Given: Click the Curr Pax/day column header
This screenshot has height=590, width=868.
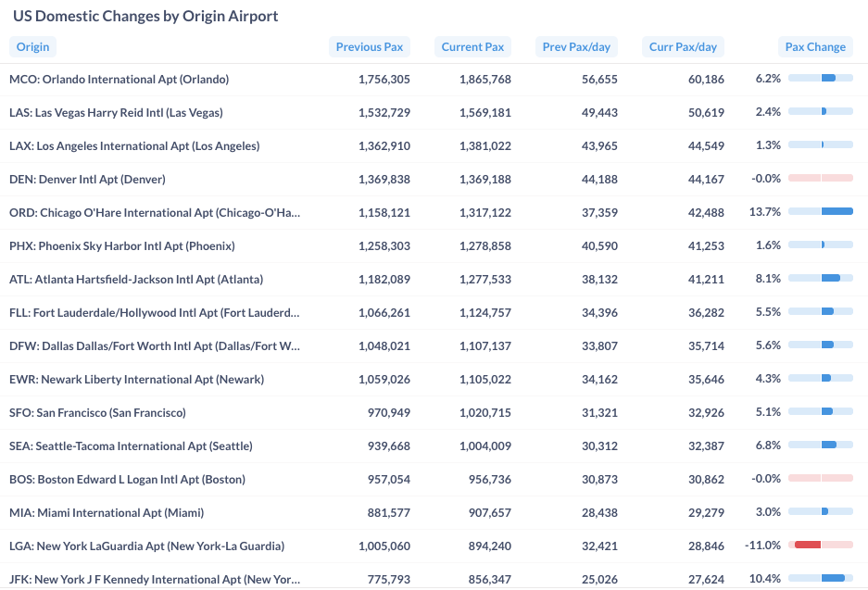Looking at the screenshot, I should [x=683, y=47].
